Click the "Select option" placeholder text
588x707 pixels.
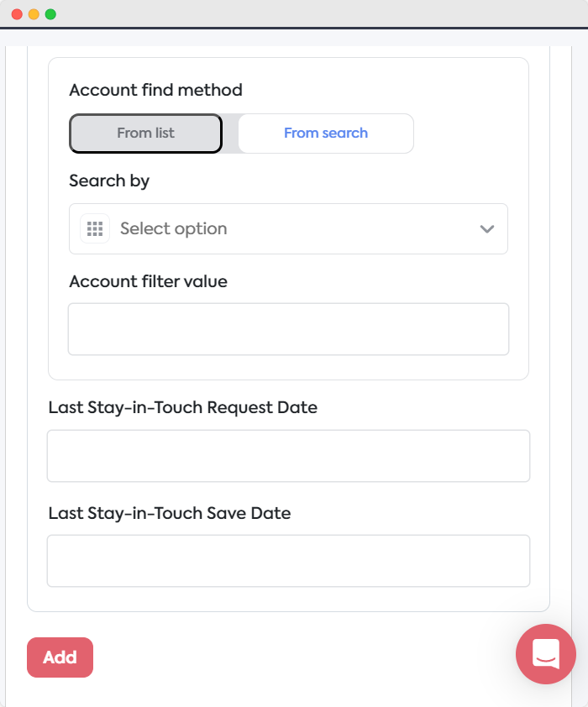pyautogui.click(x=176, y=228)
